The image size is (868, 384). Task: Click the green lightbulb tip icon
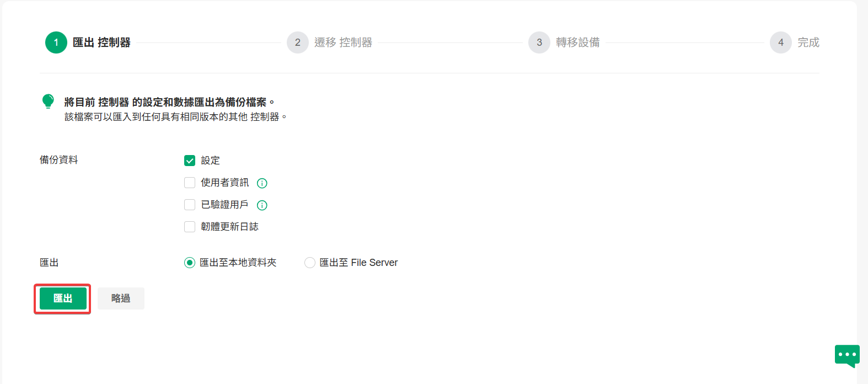tap(48, 102)
